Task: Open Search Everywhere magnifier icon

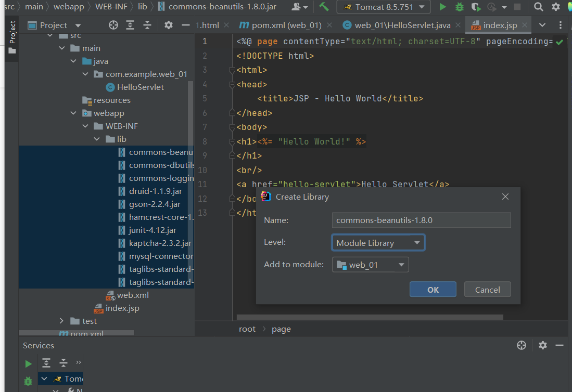Action: (538, 7)
